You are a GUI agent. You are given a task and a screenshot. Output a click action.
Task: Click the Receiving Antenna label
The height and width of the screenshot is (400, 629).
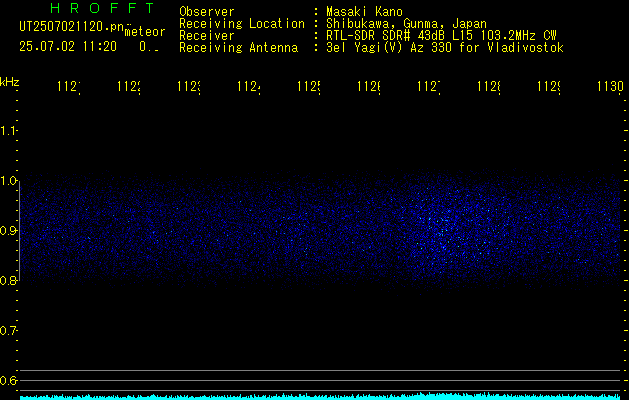tap(239, 48)
